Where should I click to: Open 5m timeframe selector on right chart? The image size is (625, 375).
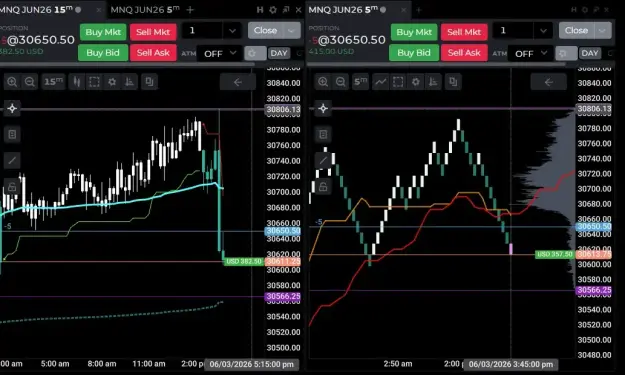[x=360, y=82]
